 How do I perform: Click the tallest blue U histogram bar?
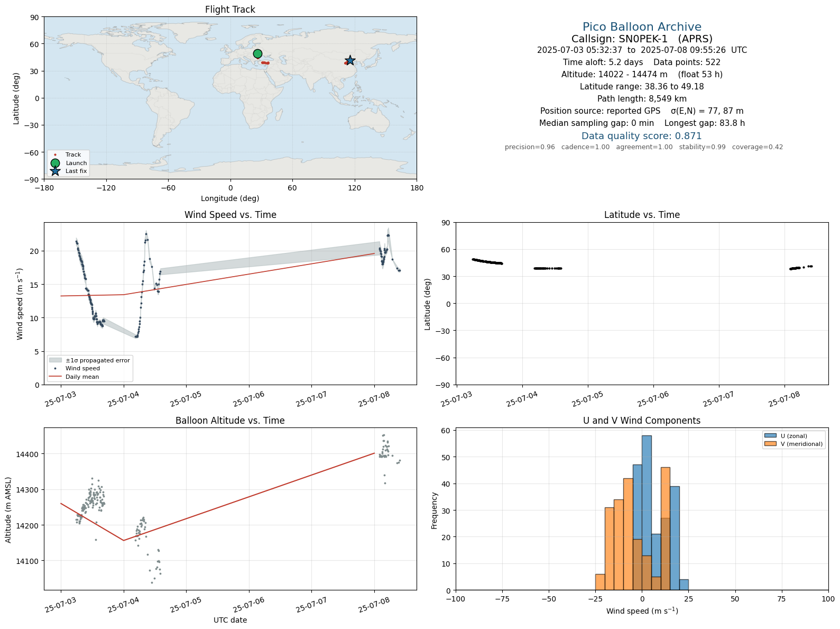(x=647, y=513)
